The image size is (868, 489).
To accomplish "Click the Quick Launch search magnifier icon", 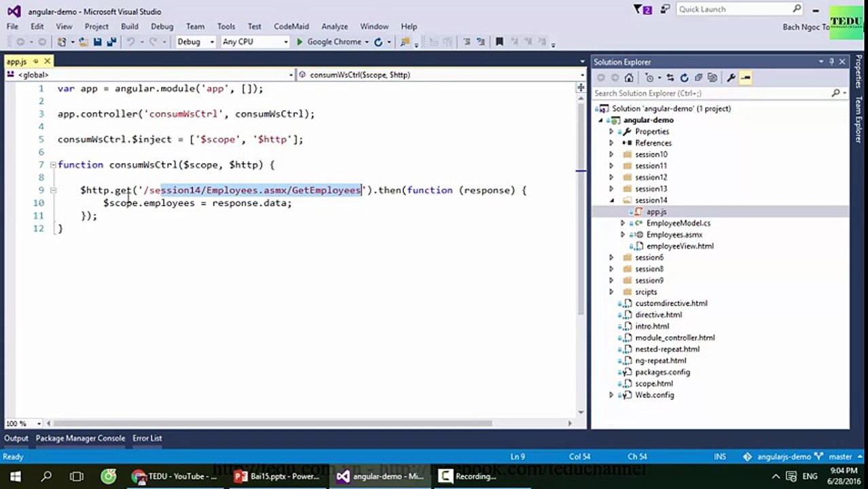I will 797,9.
